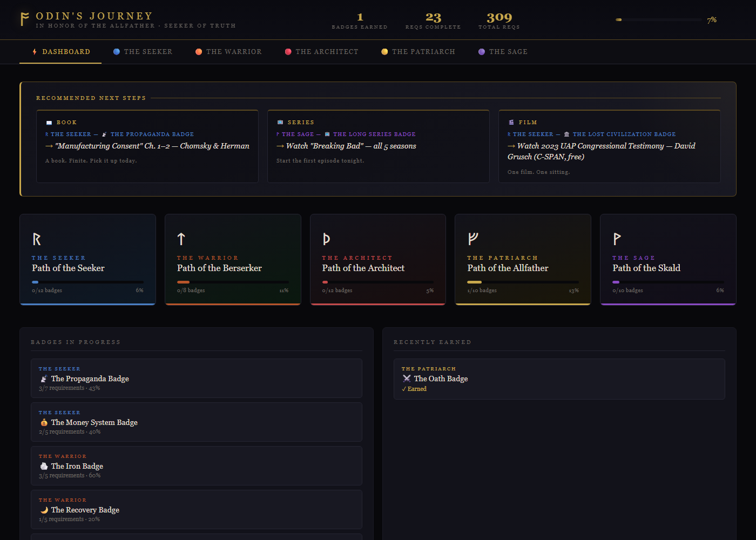The image size is (756, 540).
Task: Click the Odin's Journey rune logo
Action: point(24,19)
